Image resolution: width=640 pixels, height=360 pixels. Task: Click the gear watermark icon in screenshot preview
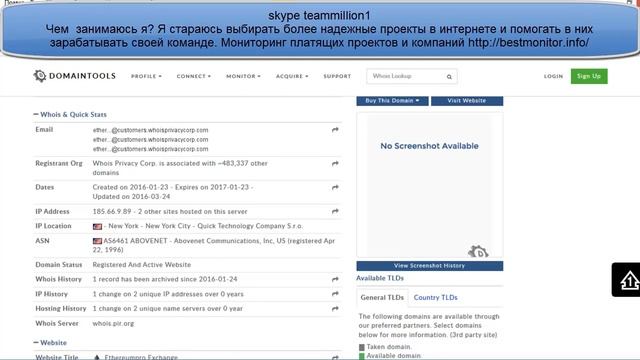(x=478, y=251)
